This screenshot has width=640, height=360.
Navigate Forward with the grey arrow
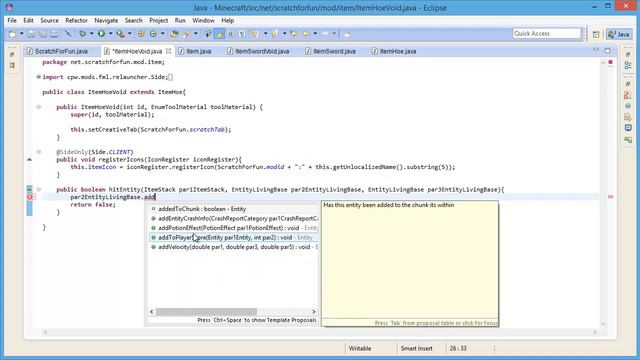[x=325, y=34]
